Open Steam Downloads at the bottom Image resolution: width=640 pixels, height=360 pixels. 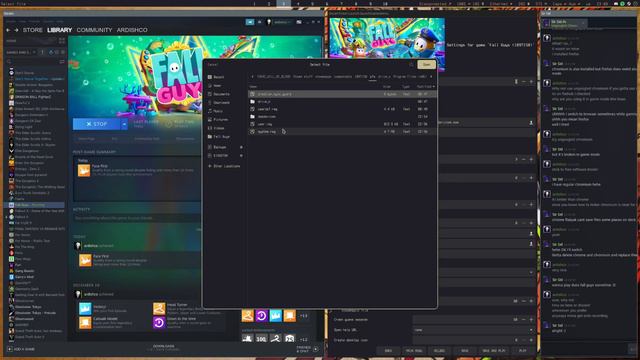click(164, 347)
